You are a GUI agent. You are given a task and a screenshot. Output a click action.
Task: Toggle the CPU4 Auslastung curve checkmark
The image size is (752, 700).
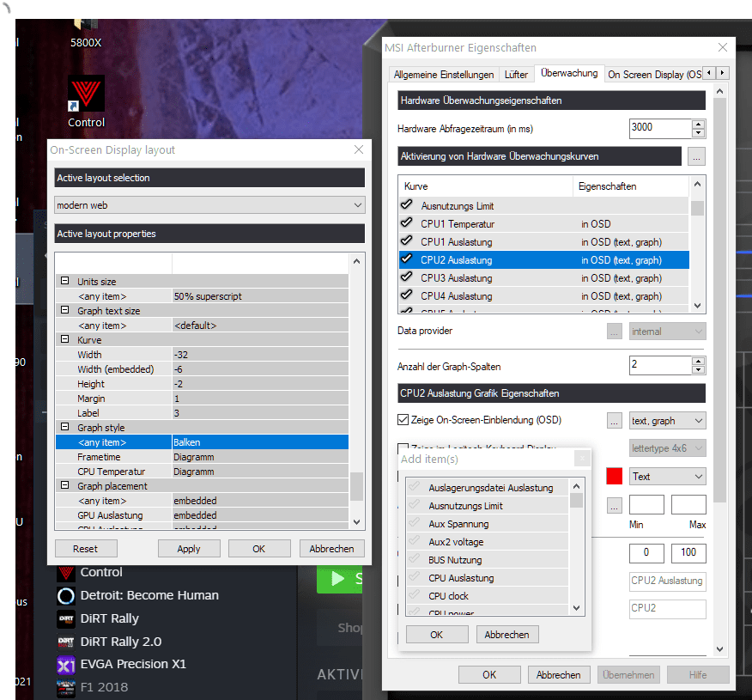(407, 295)
